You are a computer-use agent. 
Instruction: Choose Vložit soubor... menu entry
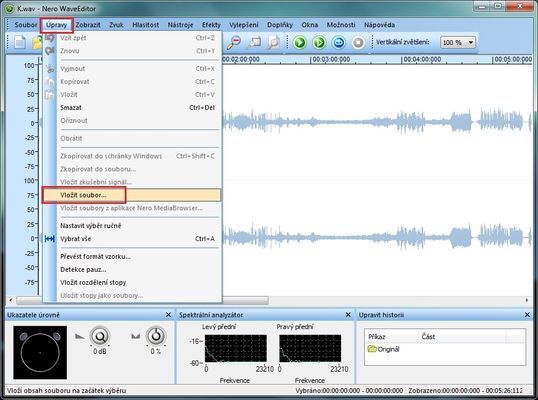tap(132, 195)
